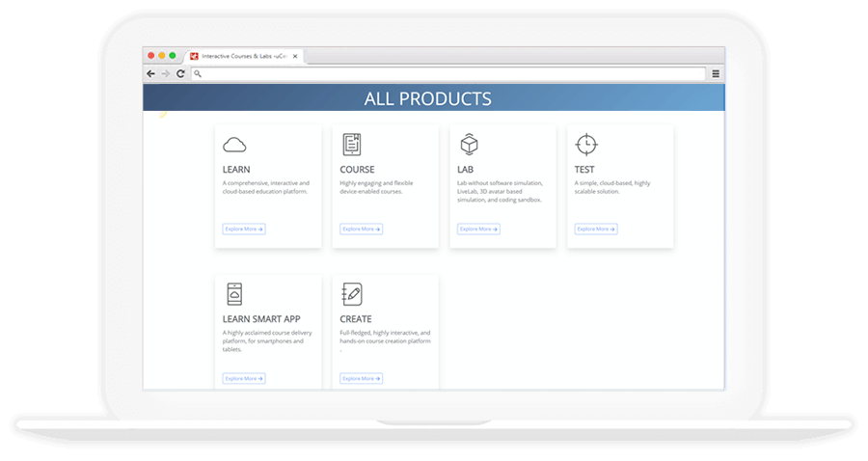Click Explore More under LEARN

[x=244, y=230]
